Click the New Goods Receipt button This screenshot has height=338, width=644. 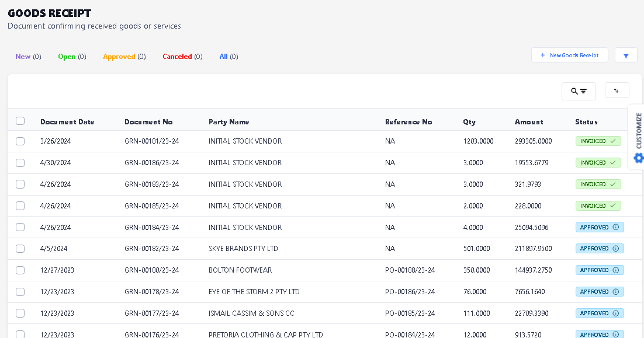(569, 55)
